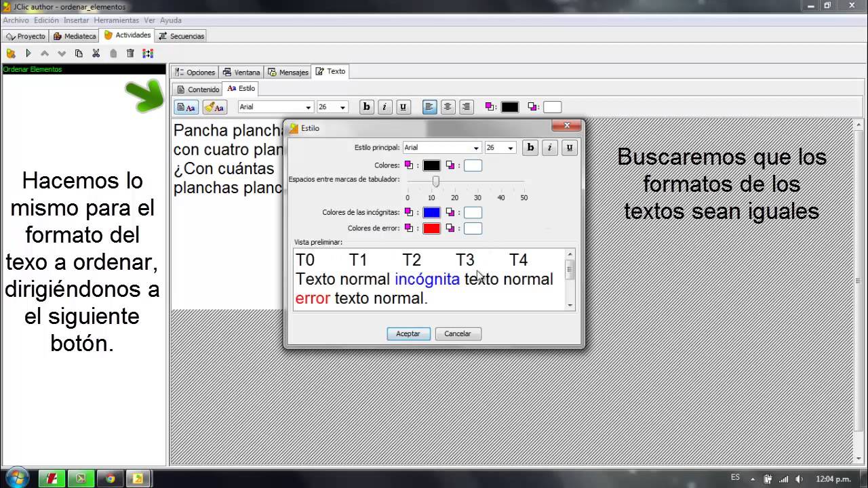This screenshot has width=868, height=488.
Task: Select the Actividades tab
Action: click(127, 35)
